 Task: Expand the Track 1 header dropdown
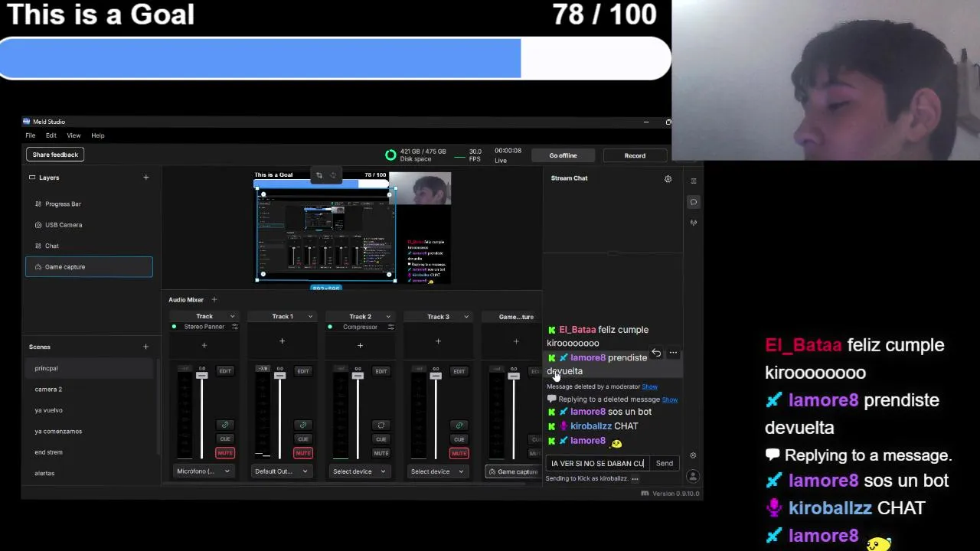[310, 317]
